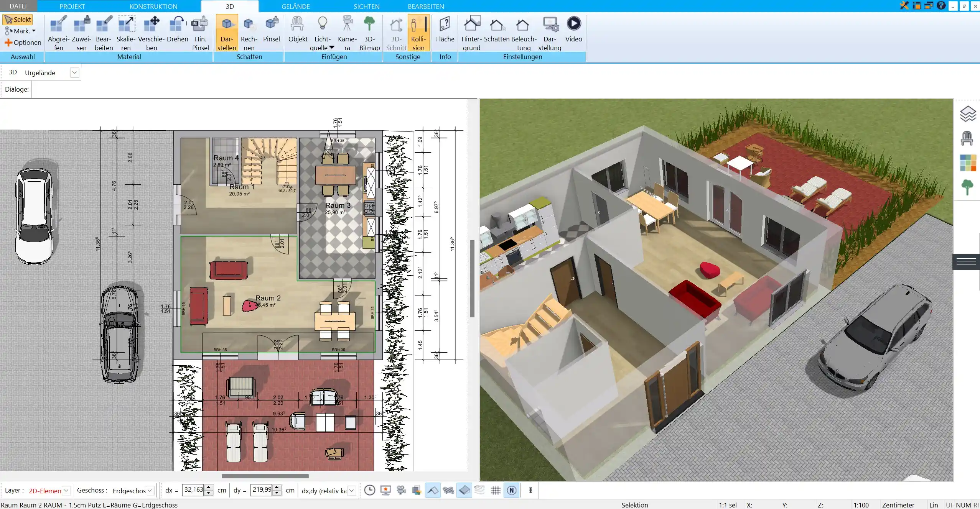Click the toolbar overflow dots
The width and height of the screenshot is (980, 509).
(530, 490)
